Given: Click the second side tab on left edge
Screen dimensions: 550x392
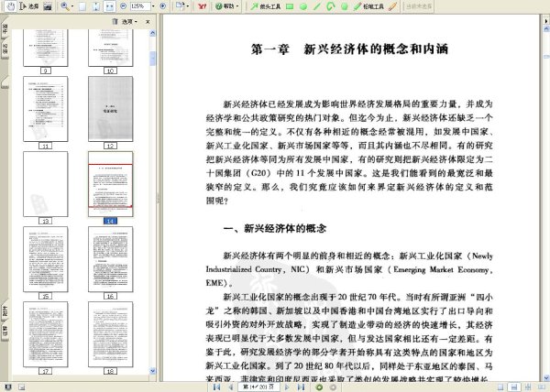Looking at the screenshot, I should click(x=5, y=49).
